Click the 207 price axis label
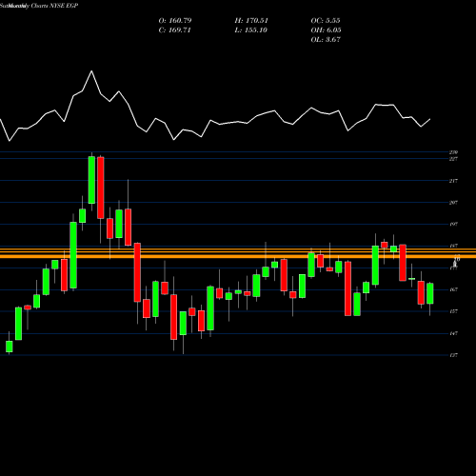This screenshot has height=476, width=476. [x=453, y=203]
